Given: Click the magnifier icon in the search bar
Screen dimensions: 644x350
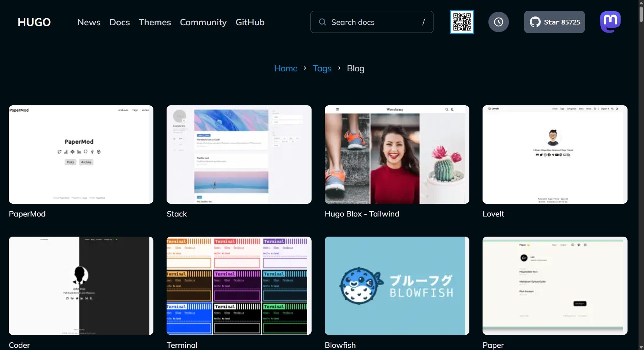Looking at the screenshot, I should pyautogui.click(x=322, y=22).
